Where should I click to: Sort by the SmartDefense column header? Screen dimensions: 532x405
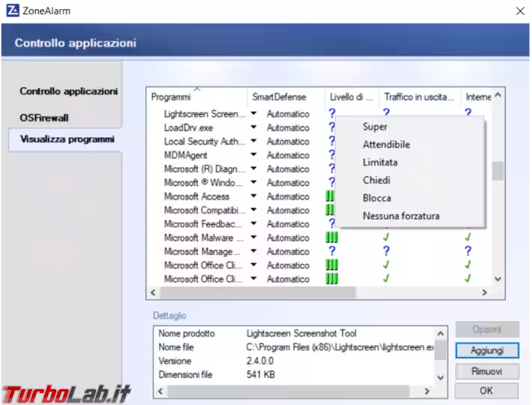286,97
